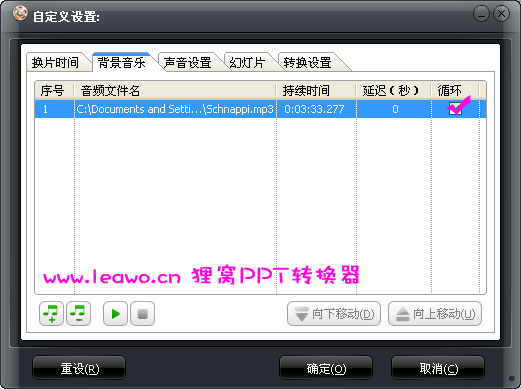Click the delay value 0 cell
This screenshot has width=521, height=389.
tap(395, 109)
